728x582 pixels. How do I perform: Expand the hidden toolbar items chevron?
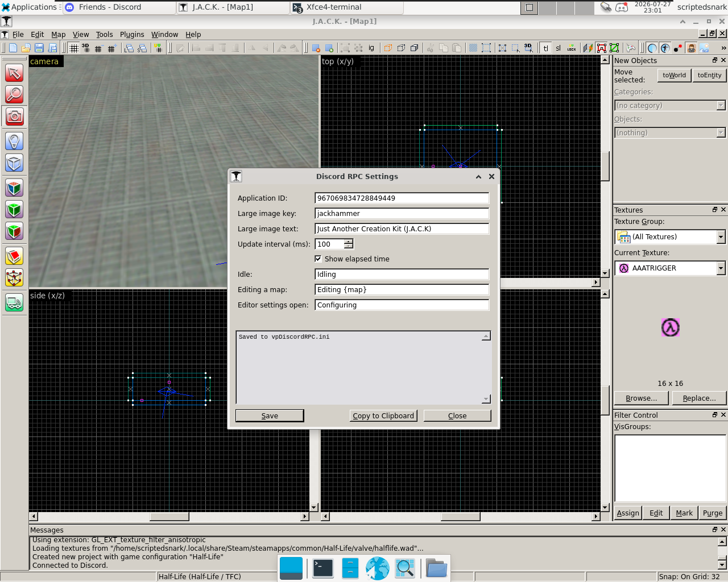tap(723, 48)
